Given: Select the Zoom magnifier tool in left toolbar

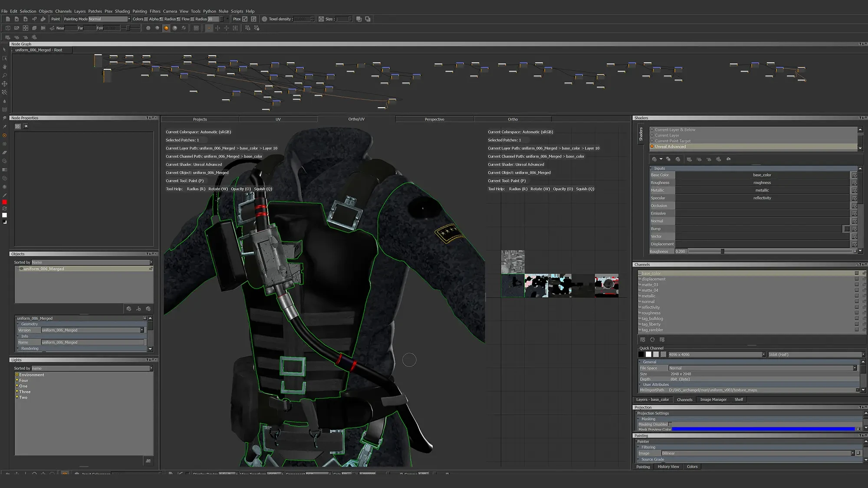Looking at the screenshot, I should [x=5, y=75].
